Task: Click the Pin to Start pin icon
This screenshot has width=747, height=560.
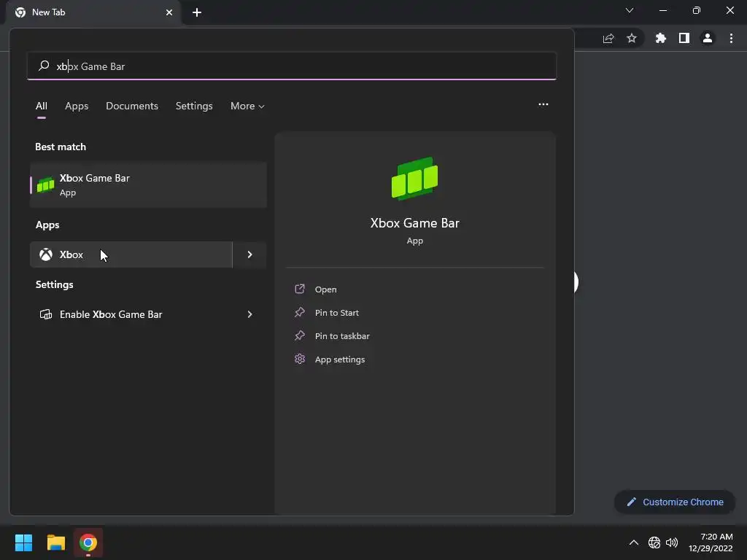Action: 300,312
